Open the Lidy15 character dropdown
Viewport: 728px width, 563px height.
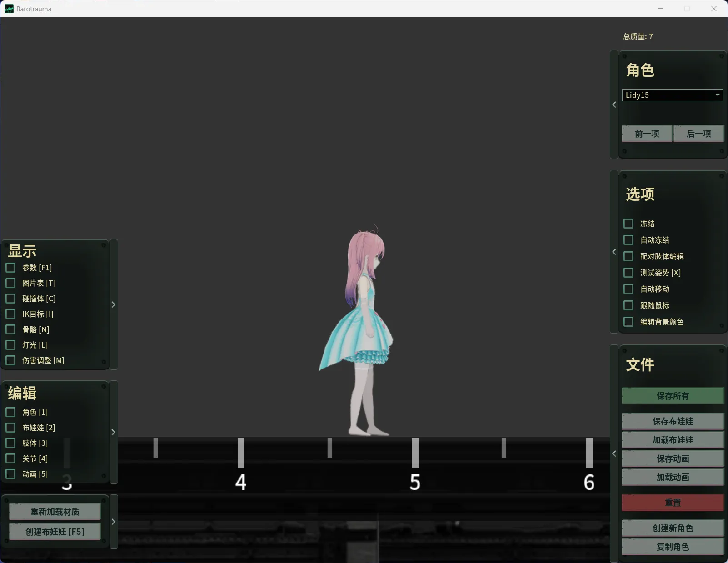point(672,95)
